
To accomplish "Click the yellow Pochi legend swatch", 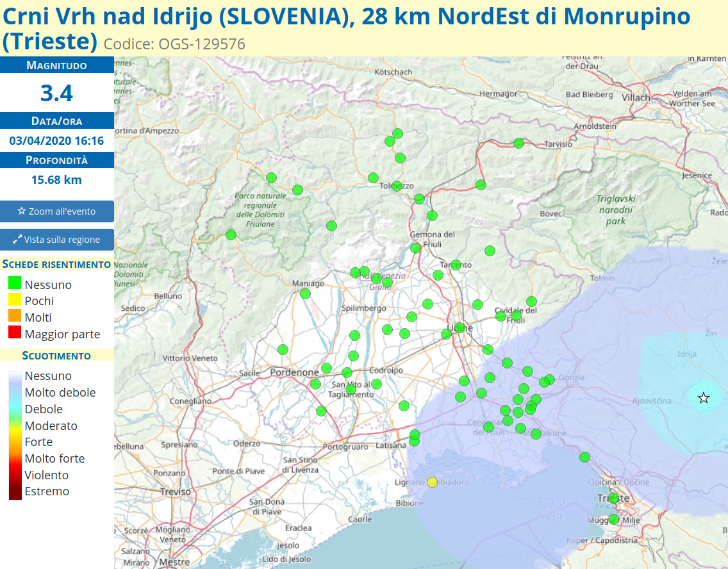I will click(x=15, y=301).
